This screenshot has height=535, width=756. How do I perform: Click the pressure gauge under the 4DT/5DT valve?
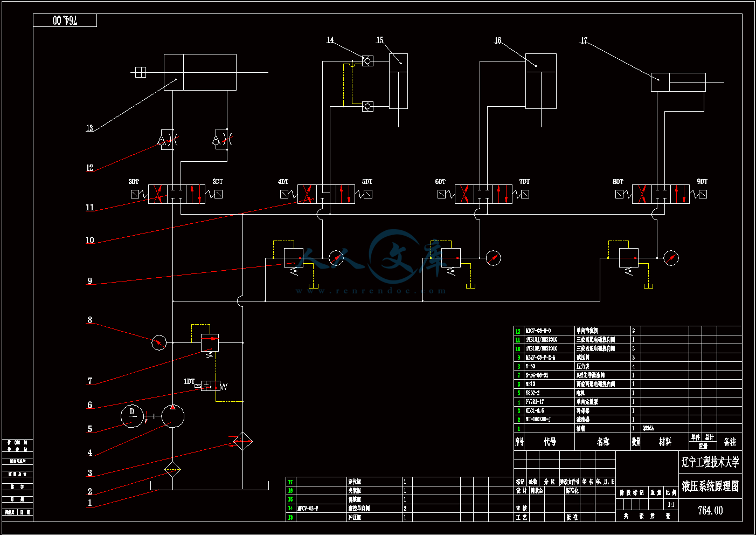(x=336, y=258)
